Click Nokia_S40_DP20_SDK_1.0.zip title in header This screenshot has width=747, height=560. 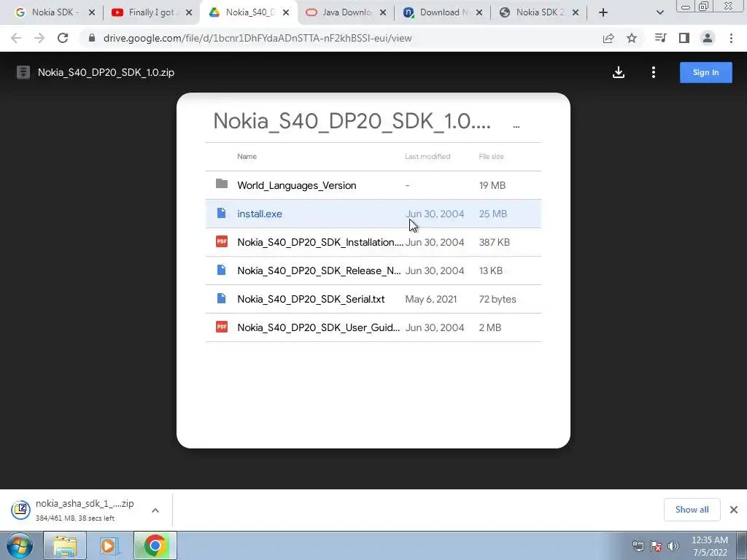tap(106, 72)
